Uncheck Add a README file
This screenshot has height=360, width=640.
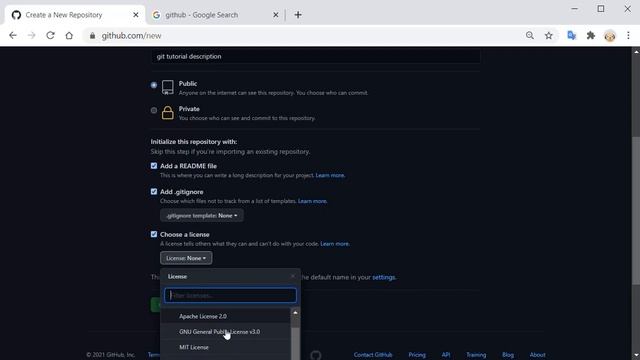point(154,166)
